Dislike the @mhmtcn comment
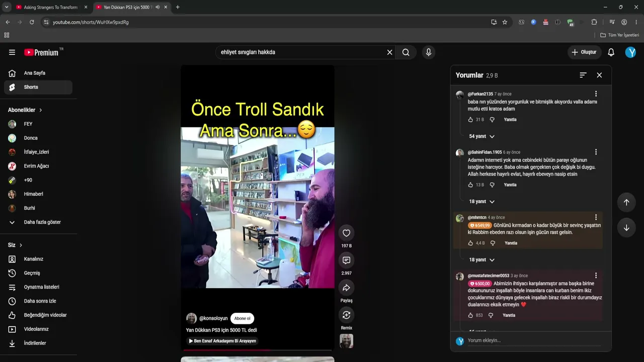Image resolution: width=644 pixels, height=362 pixels. point(493,243)
